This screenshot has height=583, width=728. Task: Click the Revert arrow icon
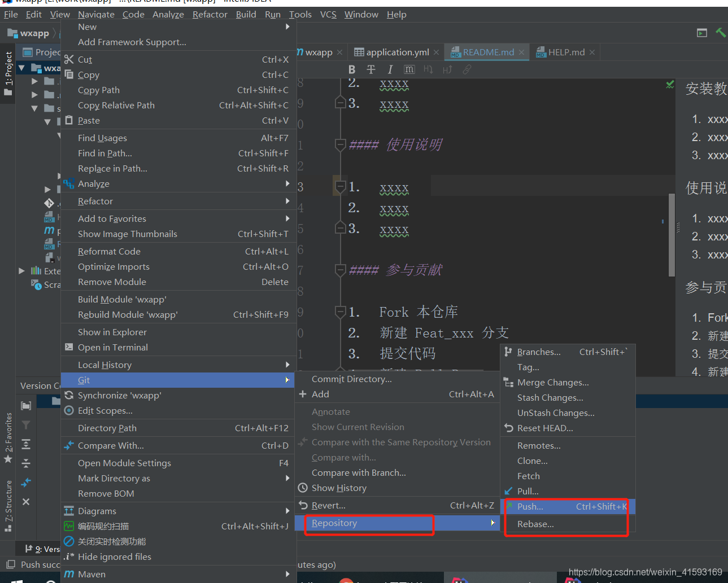click(303, 505)
